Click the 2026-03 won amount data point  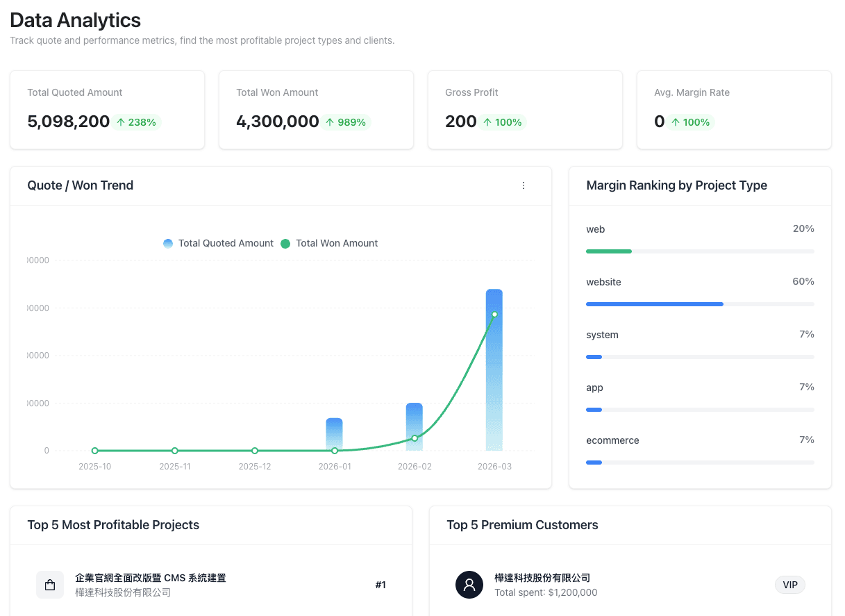tap(494, 315)
